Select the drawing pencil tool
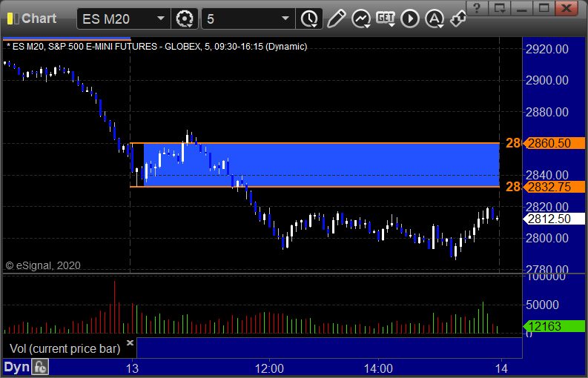This screenshot has height=378, width=588. 336,19
